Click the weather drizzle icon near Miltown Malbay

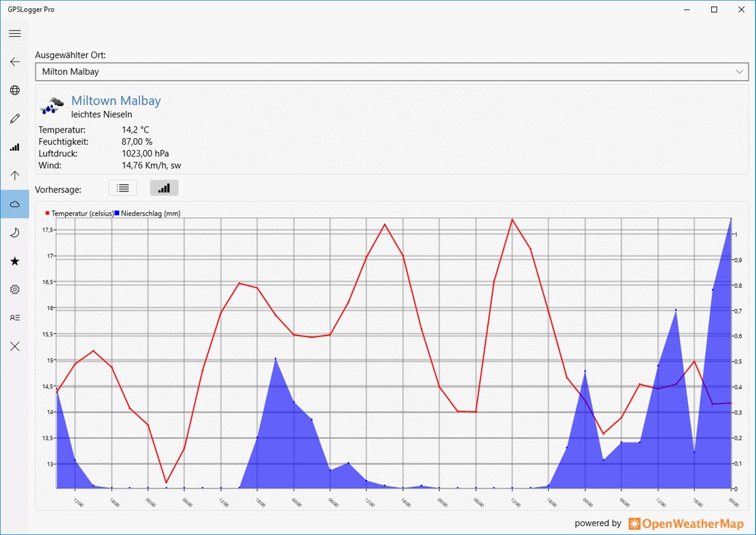(50, 105)
